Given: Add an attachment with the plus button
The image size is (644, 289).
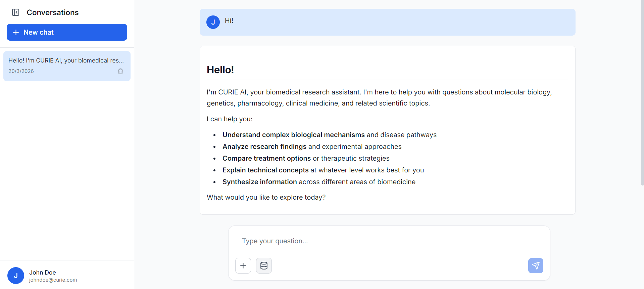Looking at the screenshot, I should point(243,266).
